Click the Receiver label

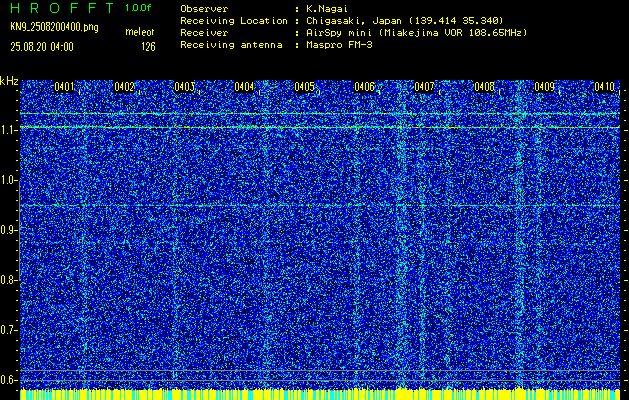point(204,32)
